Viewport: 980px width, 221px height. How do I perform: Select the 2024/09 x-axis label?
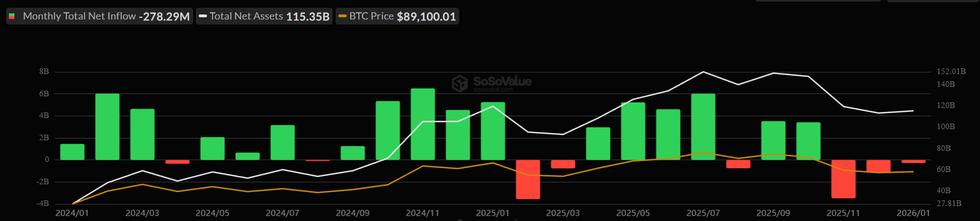(353, 213)
